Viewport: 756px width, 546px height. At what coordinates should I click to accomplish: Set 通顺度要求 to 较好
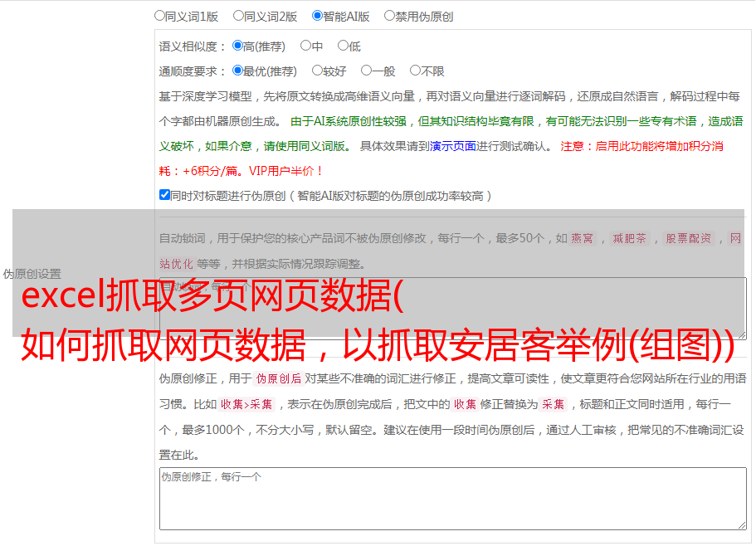coord(317,71)
